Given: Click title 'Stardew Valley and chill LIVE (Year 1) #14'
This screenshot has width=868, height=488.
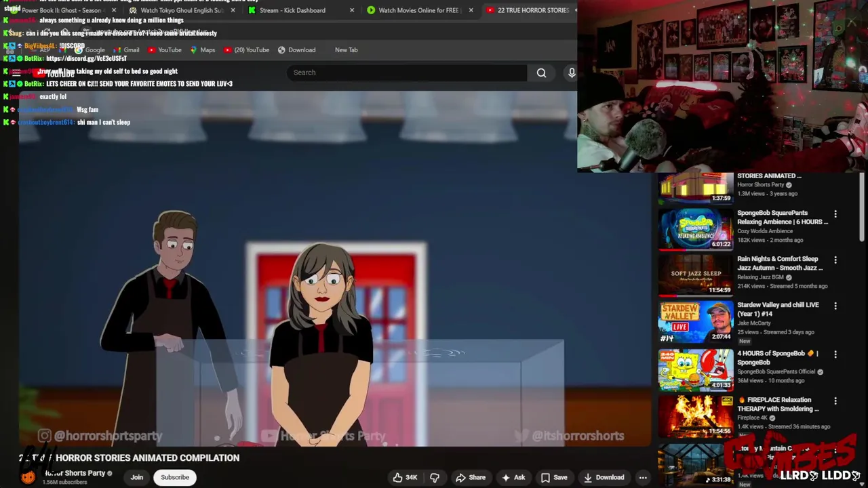Looking at the screenshot, I should tap(778, 309).
